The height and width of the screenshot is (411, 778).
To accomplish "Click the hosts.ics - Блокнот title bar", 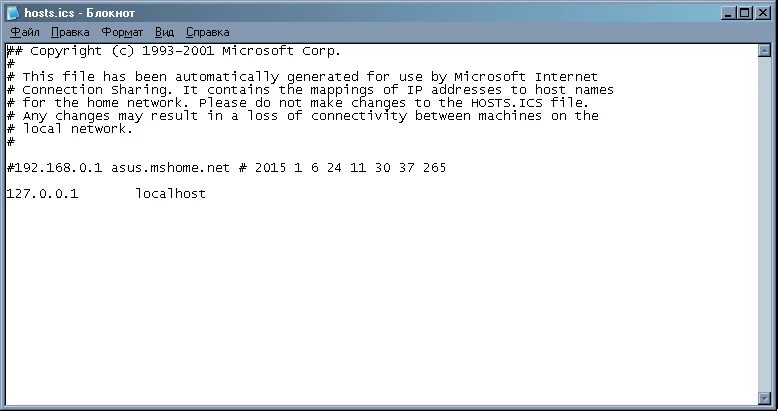I will 367,13.
